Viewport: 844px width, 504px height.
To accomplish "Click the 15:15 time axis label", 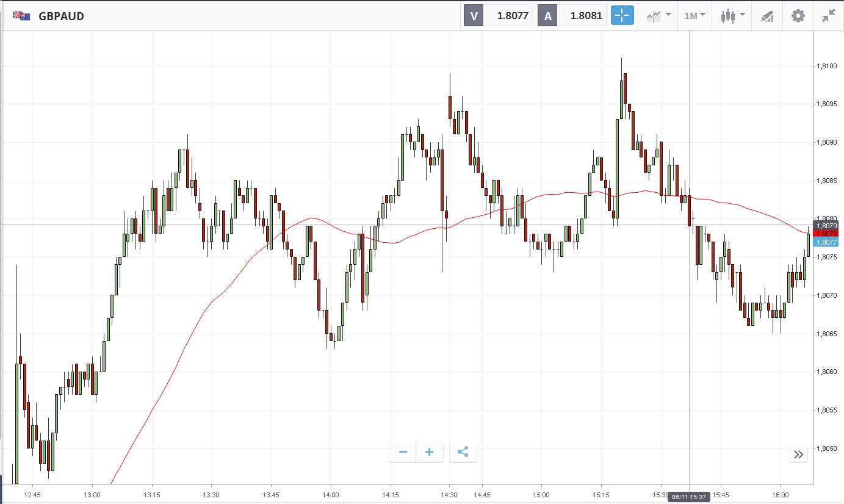I will (x=601, y=495).
